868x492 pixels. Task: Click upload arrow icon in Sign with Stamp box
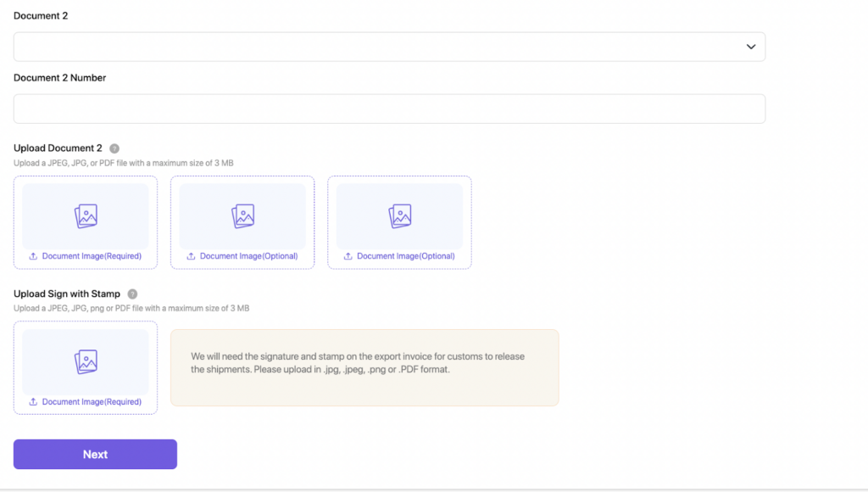coord(34,402)
